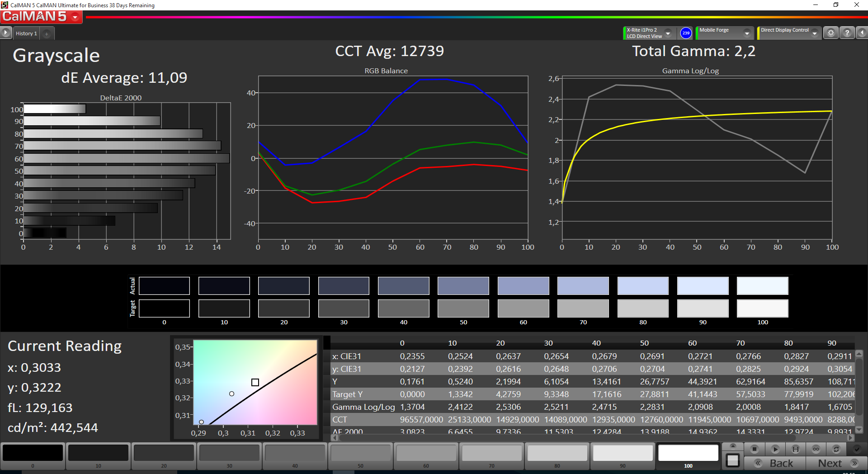
Task: Click the pattern window square icon
Action: pyautogui.click(x=733, y=461)
